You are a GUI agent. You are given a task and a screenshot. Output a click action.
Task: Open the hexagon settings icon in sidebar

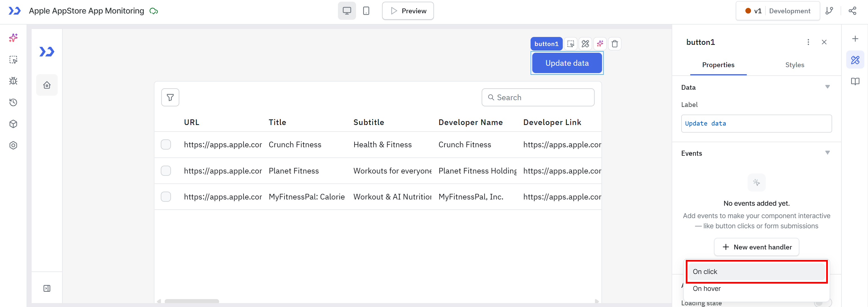click(13, 145)
